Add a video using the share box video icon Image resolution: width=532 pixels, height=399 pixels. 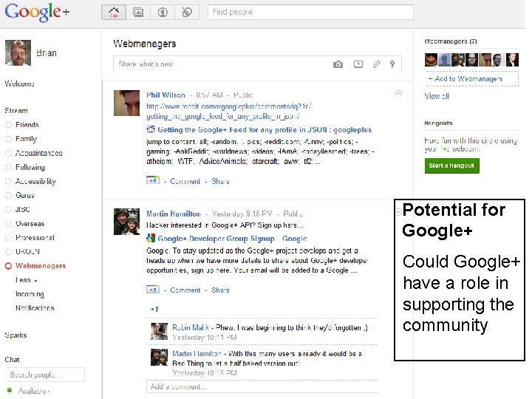pyautogui.click(x=358, y=64)
